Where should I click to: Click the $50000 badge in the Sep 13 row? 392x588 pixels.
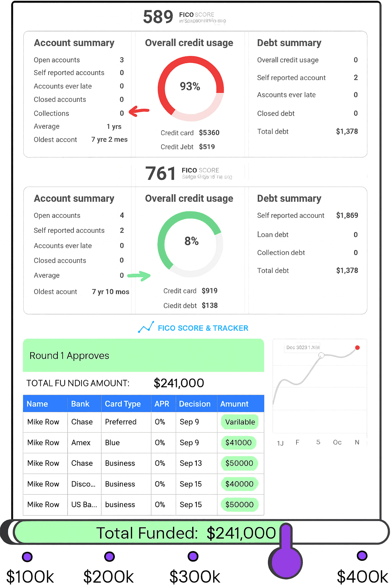(x=239, y=463)
